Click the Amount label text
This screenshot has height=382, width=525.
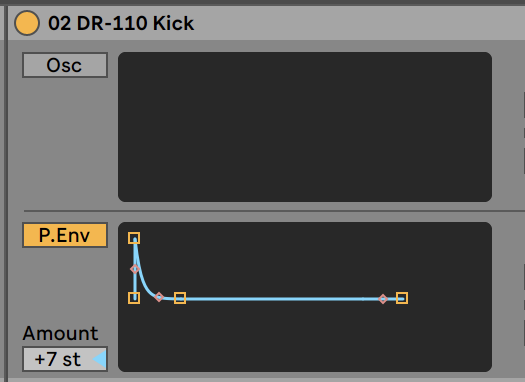(60, 333)
